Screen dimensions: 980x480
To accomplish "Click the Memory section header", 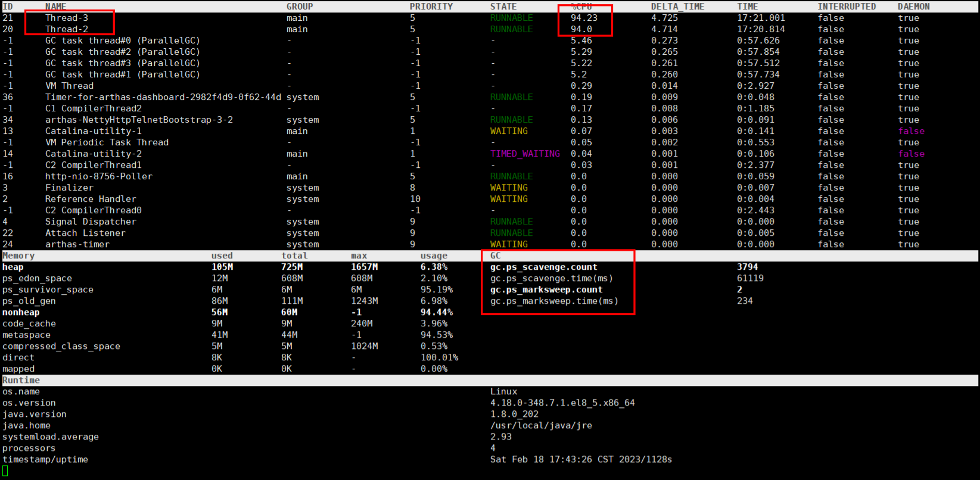I will tap(18, 255).
